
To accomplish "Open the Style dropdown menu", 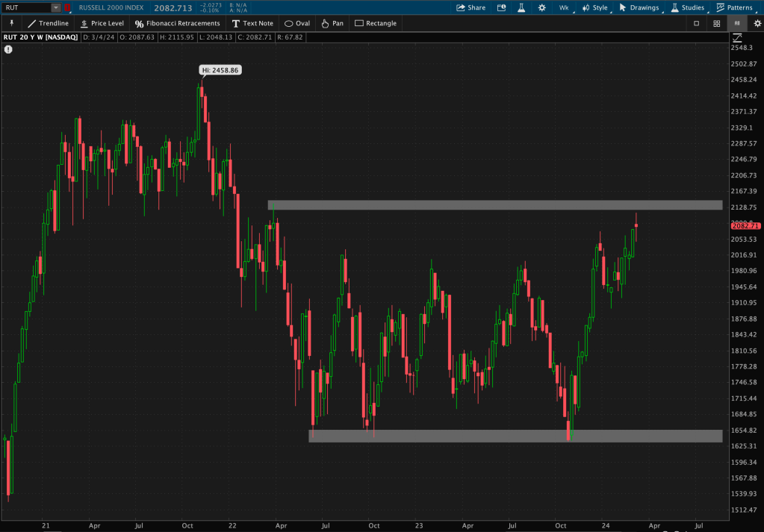I will click(595, 7).
